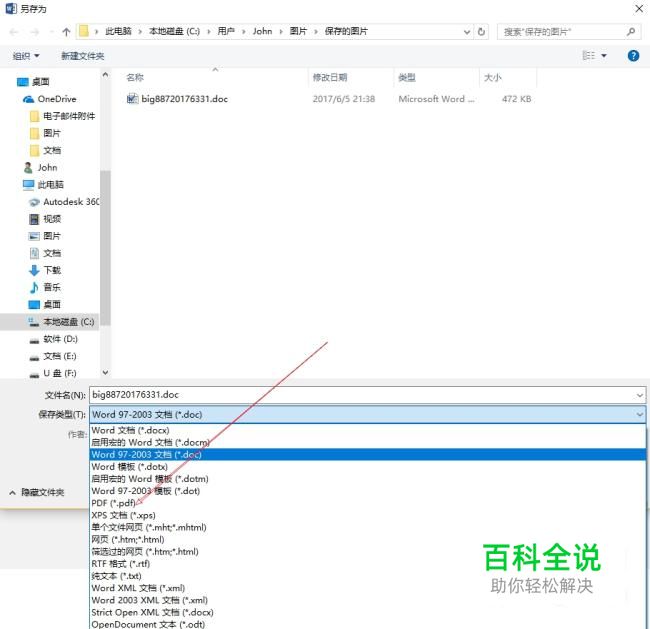Image resolution: width=650 pixels, height=629 pixels.
Task: Select file big88720176331.doc in list
Action: click(177, 99)
